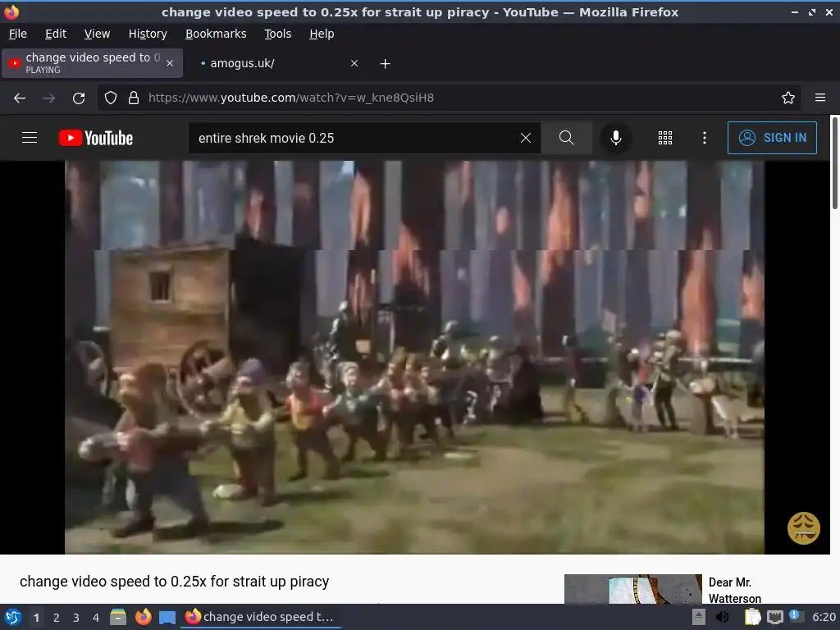The image size is (840, 630).
Task: Open YouTube settings three-dot menu
Action: (x=704, y=138)
